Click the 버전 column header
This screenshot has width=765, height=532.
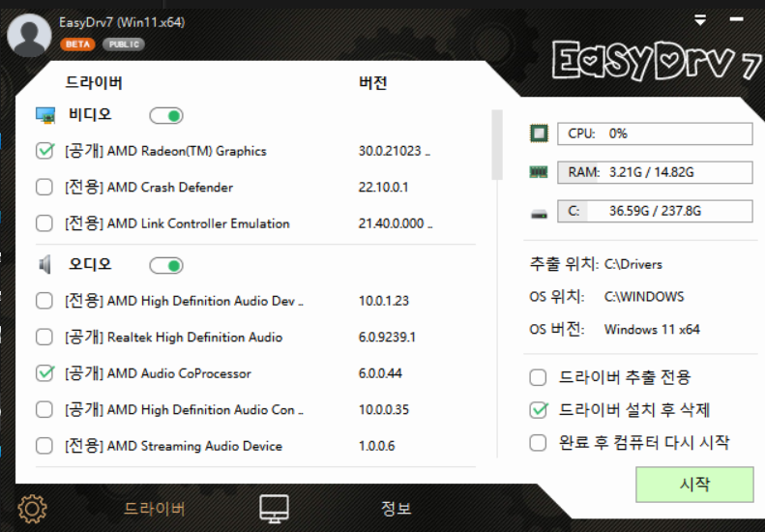click(x=373, y=82)
